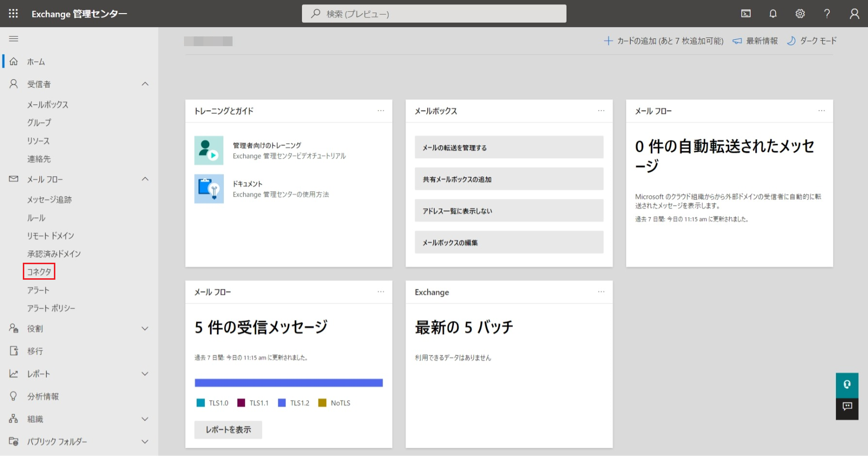Image resolution: width=868 pixels, height=456 pixels.
Task: Select コネクタ in the navigation
Action: coord(39,272)
